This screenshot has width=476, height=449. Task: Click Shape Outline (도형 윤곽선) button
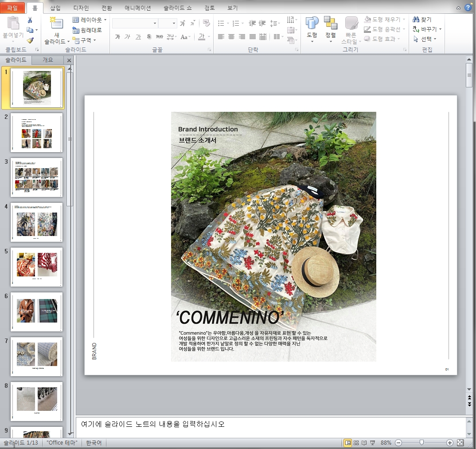[x=385, y=29]
